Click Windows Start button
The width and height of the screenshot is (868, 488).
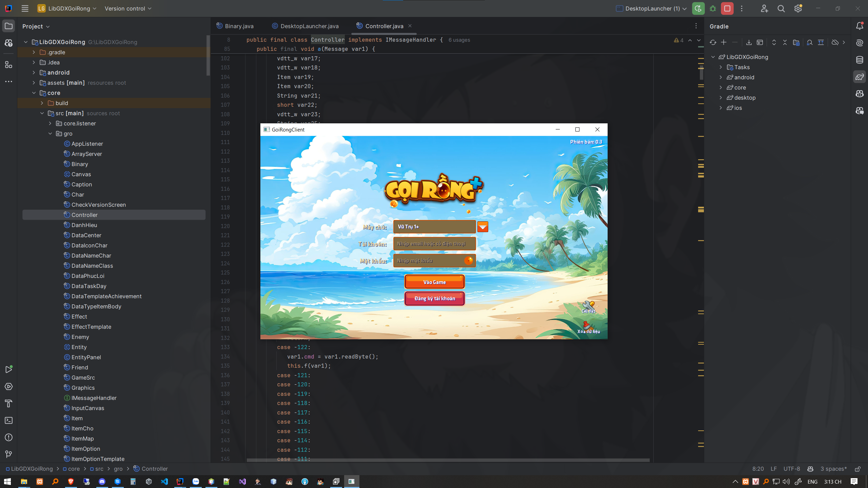pyautogui.click(x=7, y=481)
